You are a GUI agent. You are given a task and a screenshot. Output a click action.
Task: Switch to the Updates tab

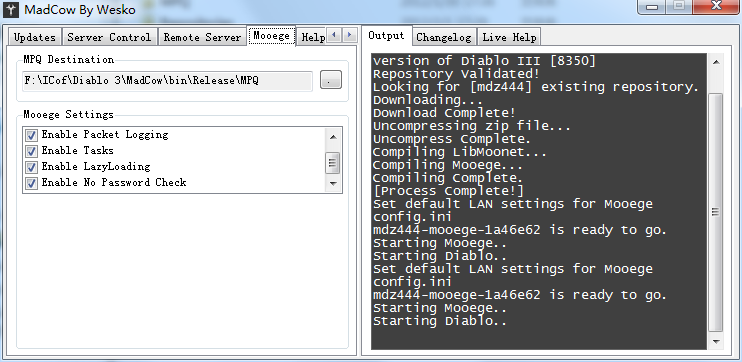tap(35, 37)
